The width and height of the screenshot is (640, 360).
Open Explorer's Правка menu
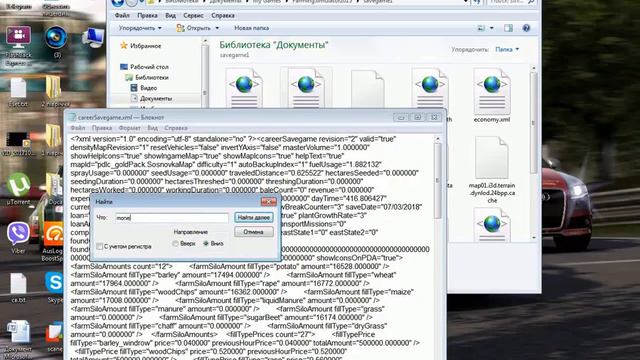pyautogui.click(x=147, y=16)
